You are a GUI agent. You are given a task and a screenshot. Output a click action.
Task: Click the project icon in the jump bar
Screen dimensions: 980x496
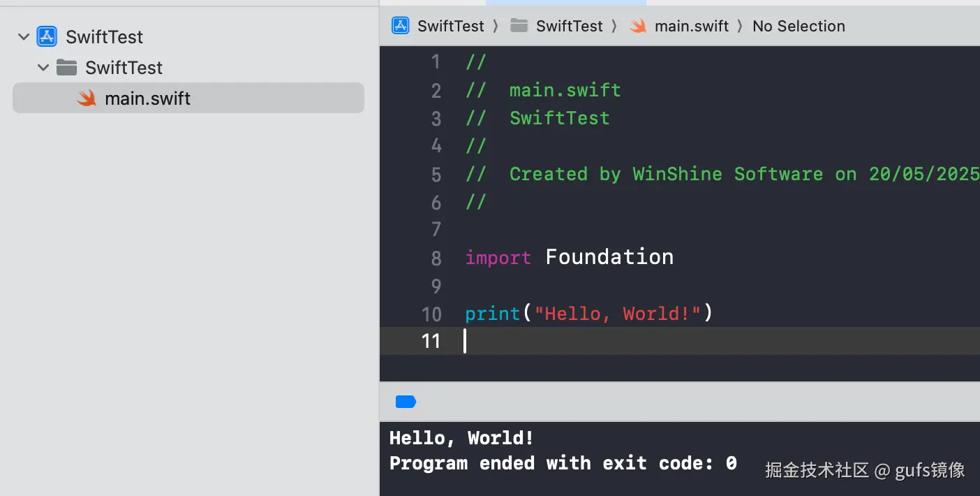[401, 26]
